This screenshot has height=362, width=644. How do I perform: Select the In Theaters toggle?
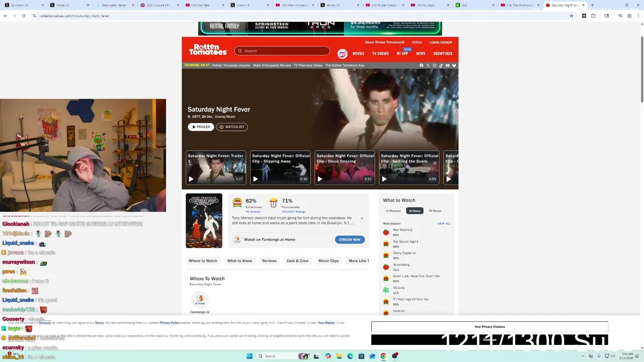tap(393, 211)
